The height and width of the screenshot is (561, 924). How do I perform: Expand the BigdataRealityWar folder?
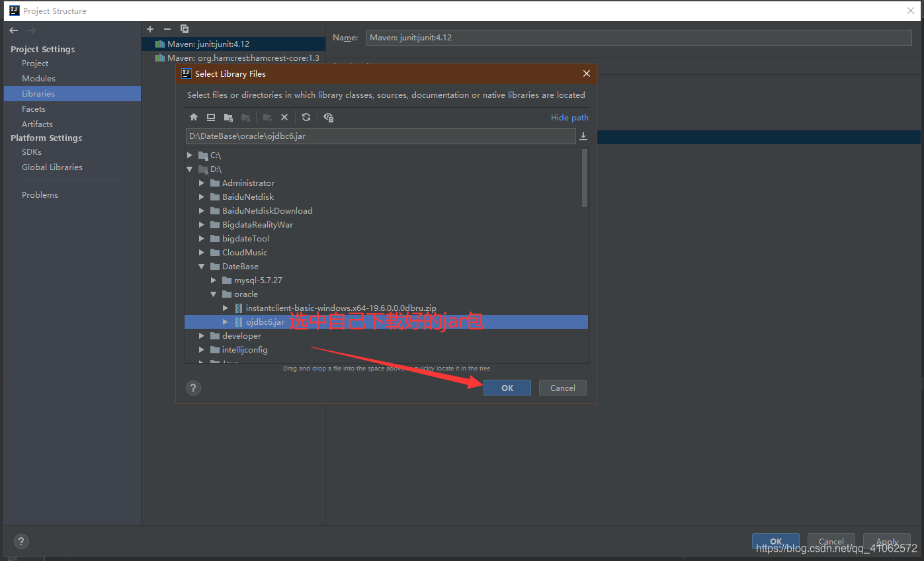tap(202, 225)
